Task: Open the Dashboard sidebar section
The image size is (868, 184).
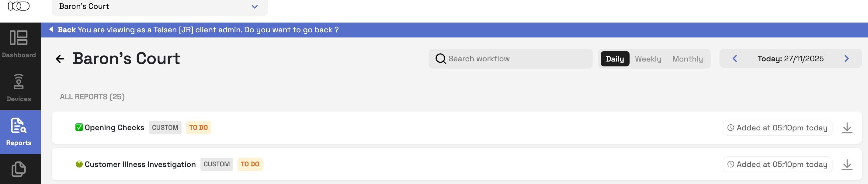Action: coord(19,44)
